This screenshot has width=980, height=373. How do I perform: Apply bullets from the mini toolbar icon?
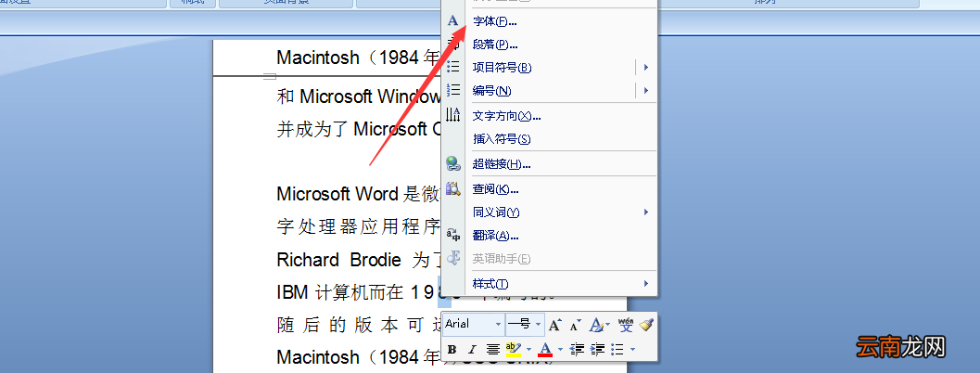(x=617, y=349)
